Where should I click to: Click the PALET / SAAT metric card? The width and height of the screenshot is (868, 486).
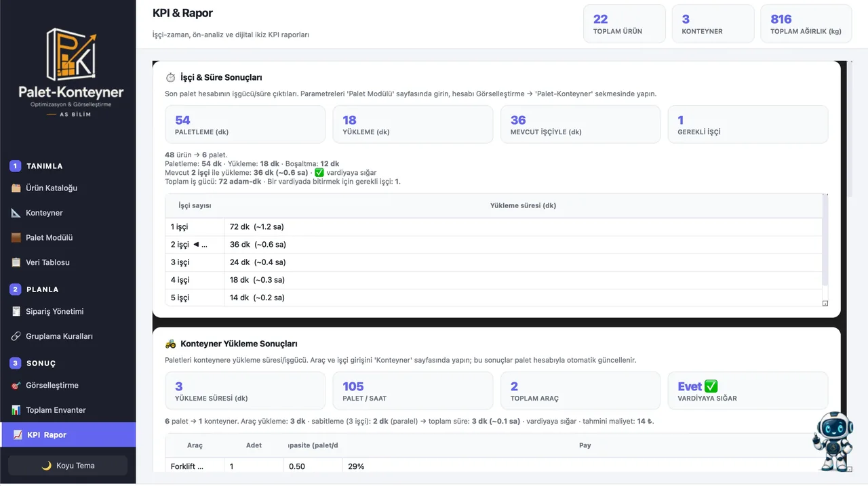[413, 390]
